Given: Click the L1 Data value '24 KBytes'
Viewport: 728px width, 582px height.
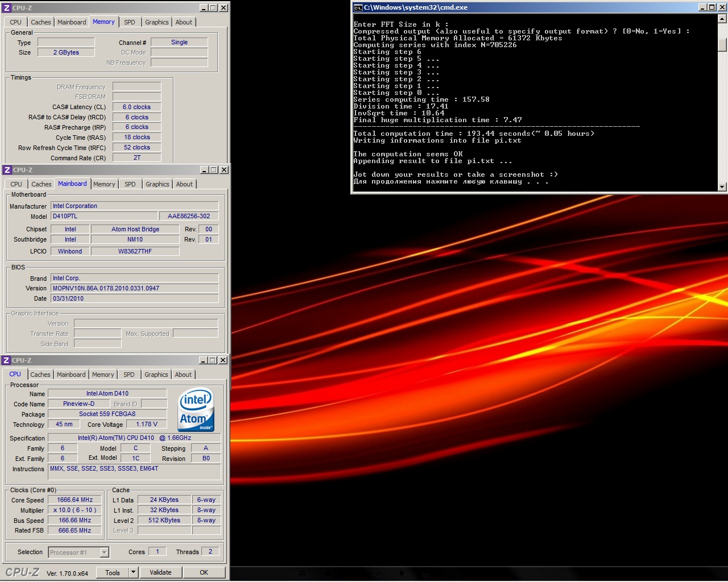Looking at the screenshot, I should (x=164, y=500).
